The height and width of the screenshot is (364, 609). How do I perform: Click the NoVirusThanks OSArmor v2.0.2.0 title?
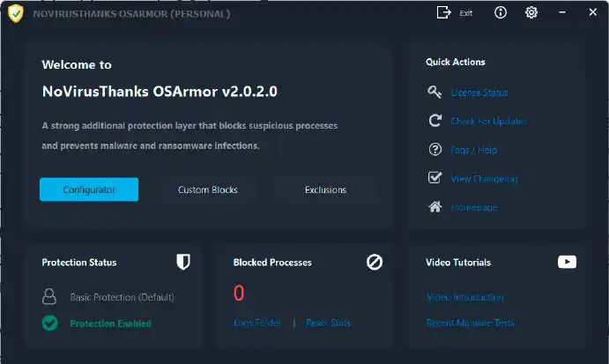(160, 92)
